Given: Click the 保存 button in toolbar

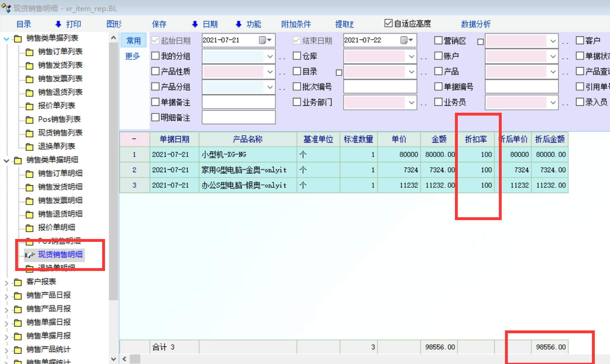Looking at the screenshot, I should (159, 24).
